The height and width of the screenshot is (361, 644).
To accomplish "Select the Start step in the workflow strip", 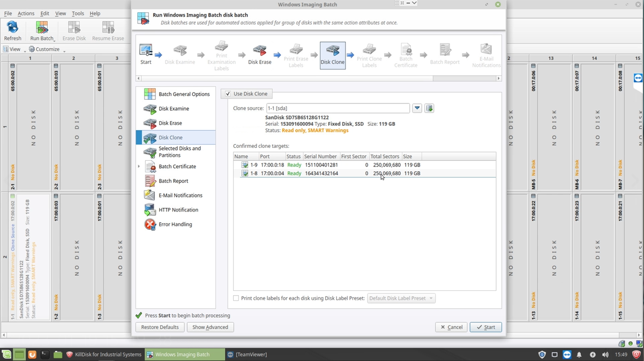I will [x=146, y=55].
